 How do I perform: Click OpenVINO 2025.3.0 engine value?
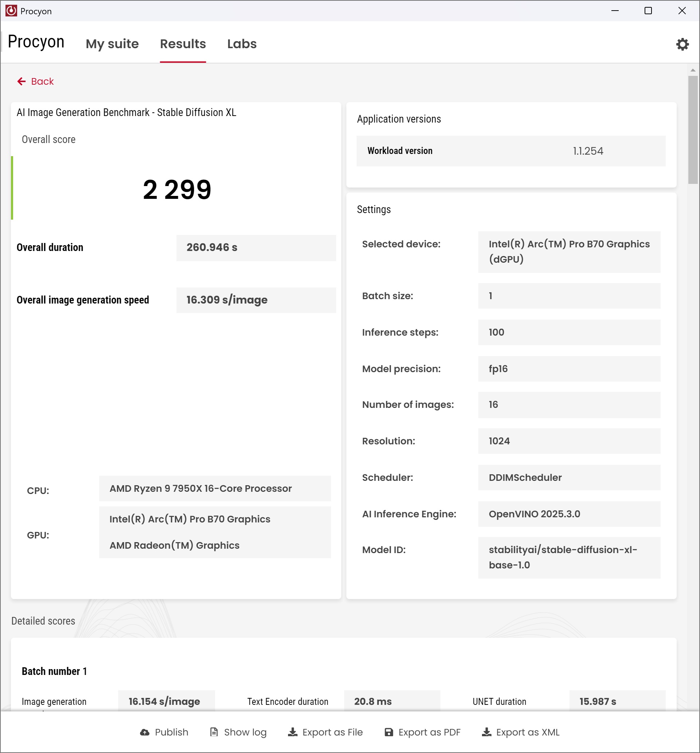pos(569,514)
